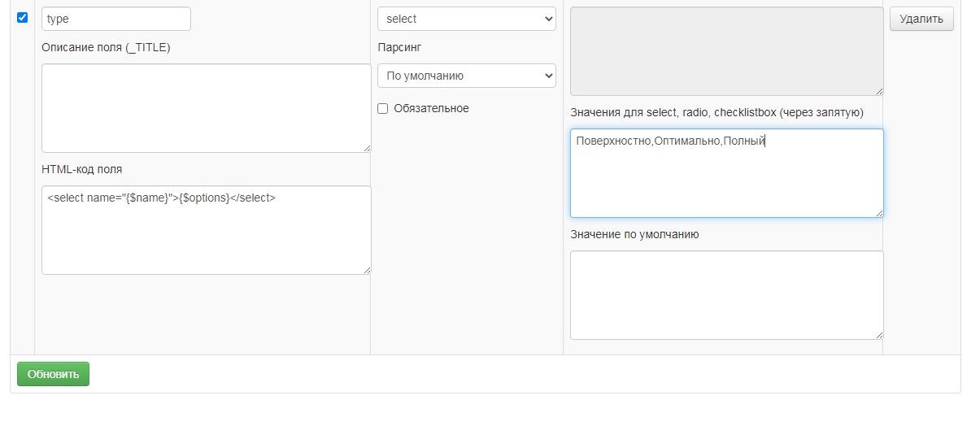Focus the Значение по умолчанию textarea

coord(727,295)
